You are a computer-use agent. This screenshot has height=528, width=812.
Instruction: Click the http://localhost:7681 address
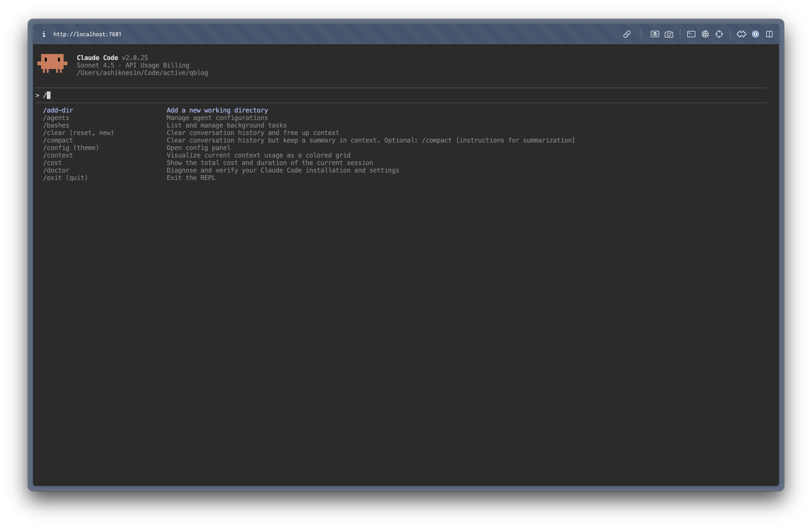point(87,34)
